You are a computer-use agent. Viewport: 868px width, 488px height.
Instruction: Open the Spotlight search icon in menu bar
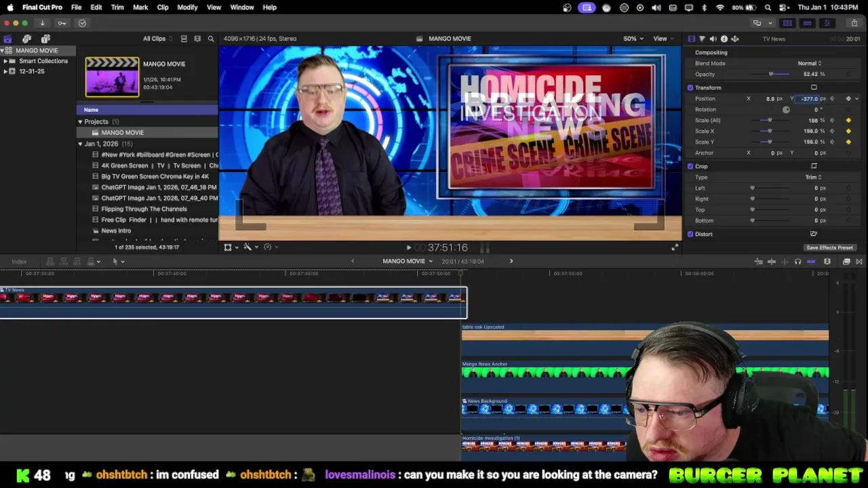(768, 7)
